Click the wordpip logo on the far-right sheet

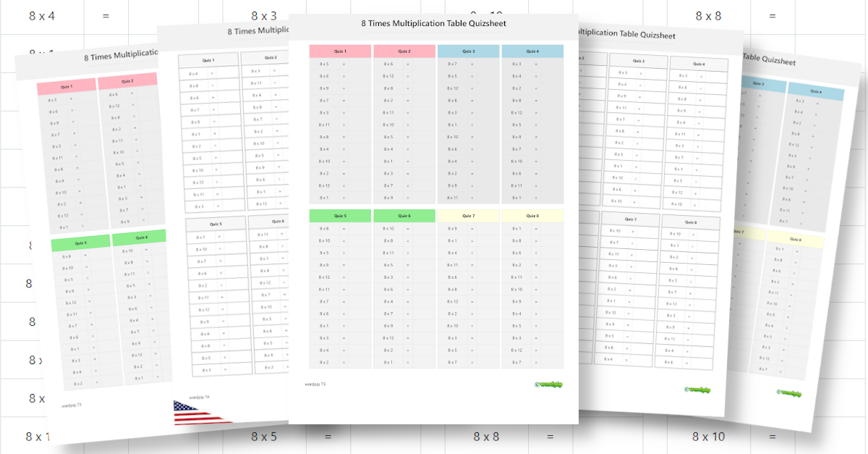tap(789, 393)
